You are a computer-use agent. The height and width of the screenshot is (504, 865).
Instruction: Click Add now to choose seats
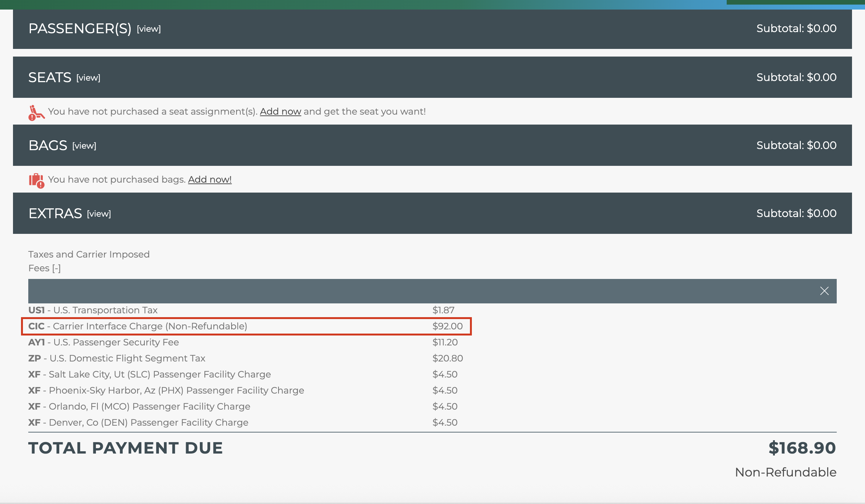point(280,112)
